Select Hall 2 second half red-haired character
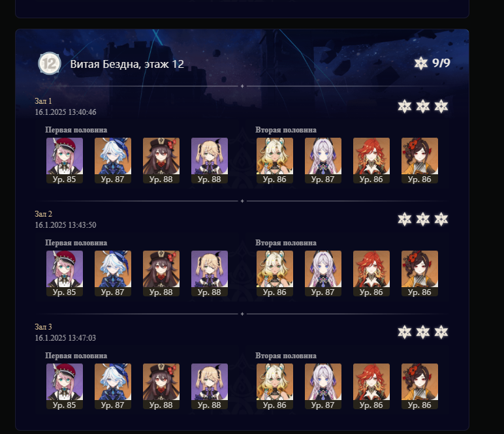This screenshot has height=434, width=504. pos(371,273)
